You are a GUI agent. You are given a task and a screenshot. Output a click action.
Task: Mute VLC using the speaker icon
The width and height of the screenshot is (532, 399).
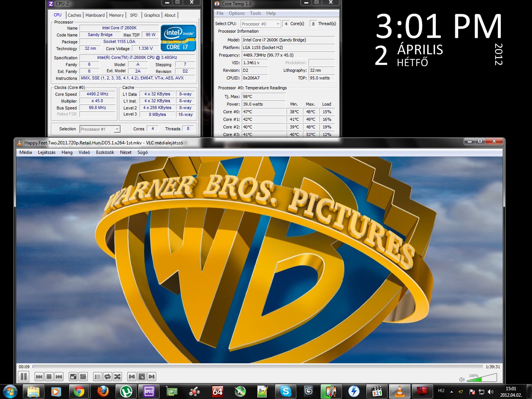pos(462,379)
